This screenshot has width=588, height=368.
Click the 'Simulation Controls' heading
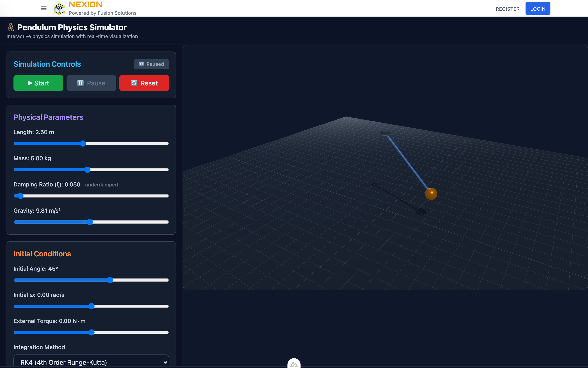pos(47,64)
